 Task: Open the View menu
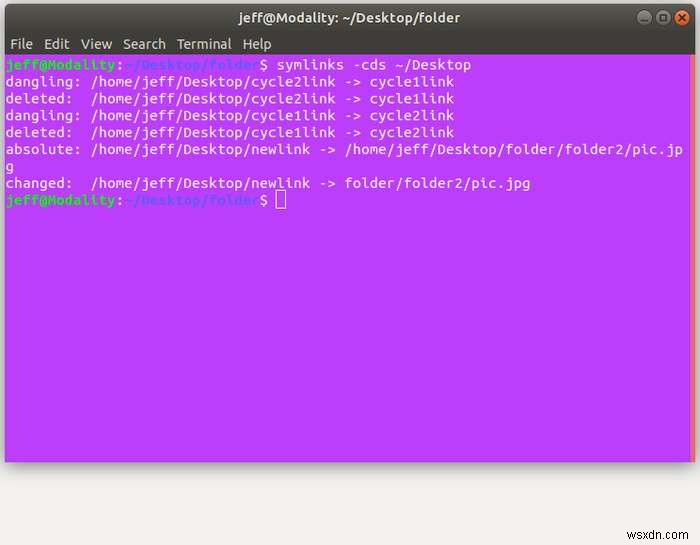[x=96, y=44]
